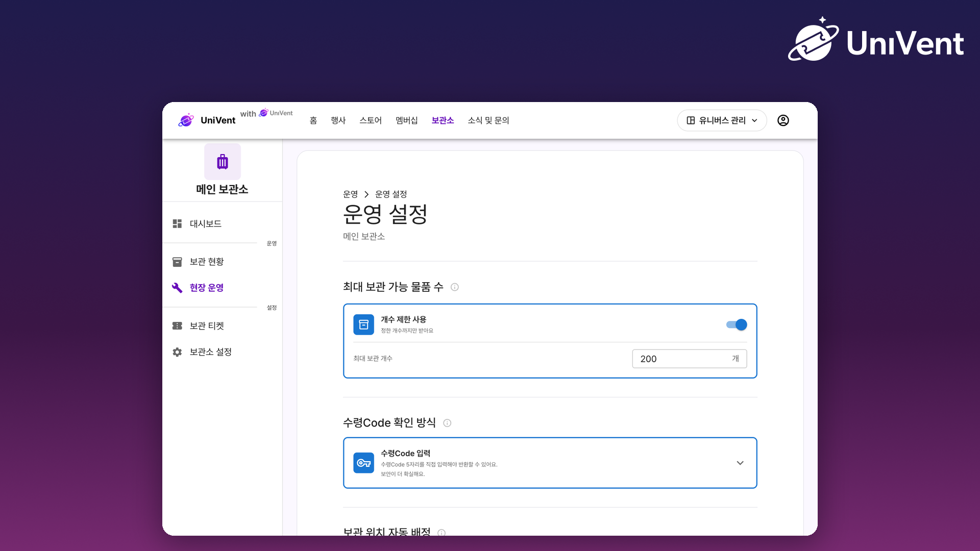Click the 현장 운영 wrench icon
Viewport: 980px width, 551px height.
point(177,288)
